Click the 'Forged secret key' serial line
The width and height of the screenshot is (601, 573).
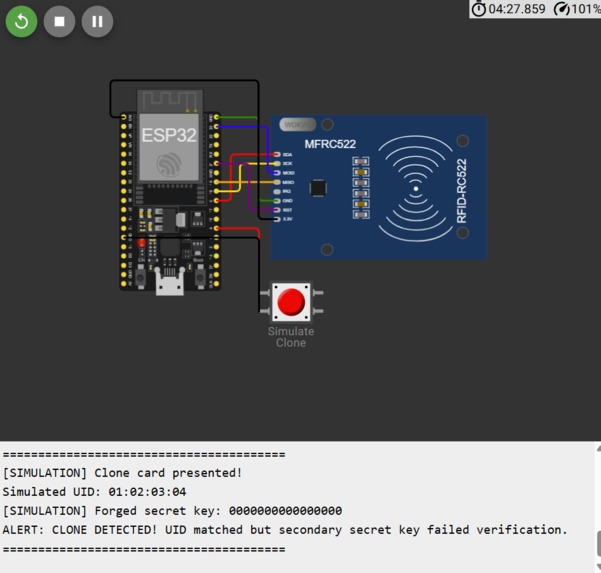[172, 511]
